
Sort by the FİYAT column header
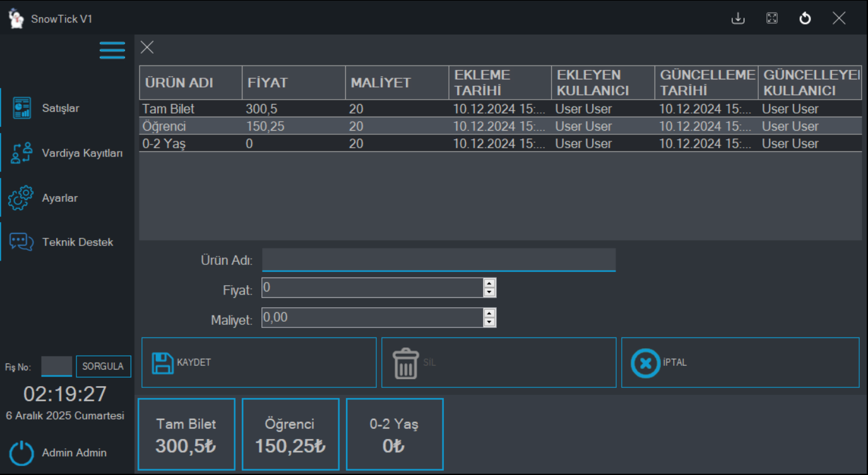[x=293, y=83]
